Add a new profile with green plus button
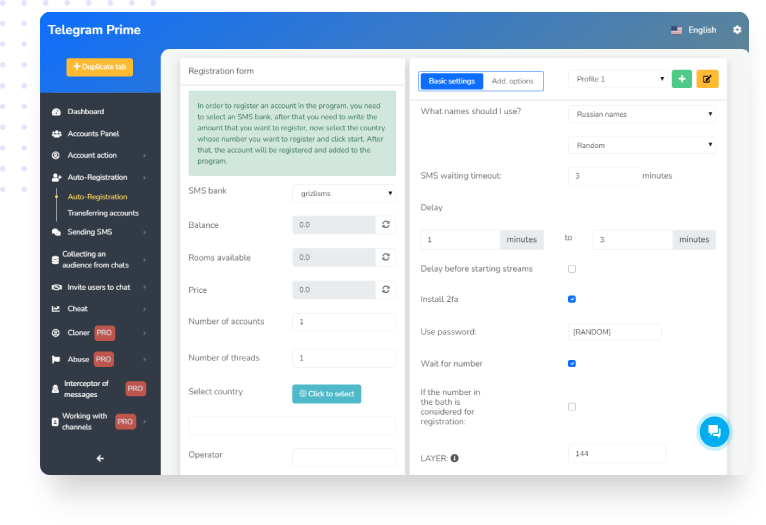 681,79
